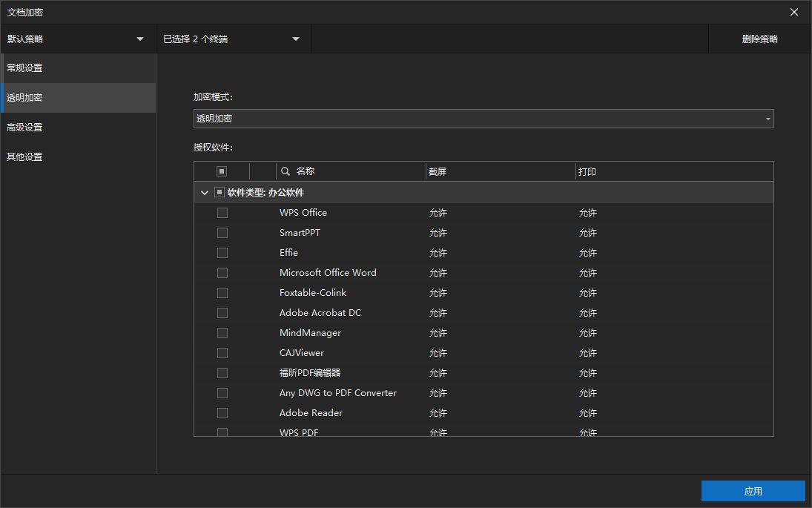Click the 删除策略 button
The image size is (812, 508).
point(759,39)
